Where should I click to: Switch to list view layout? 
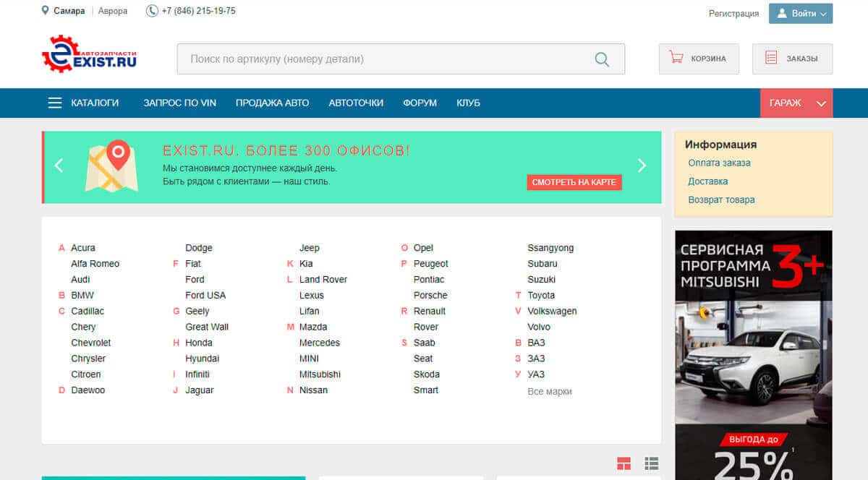[651, 463]
